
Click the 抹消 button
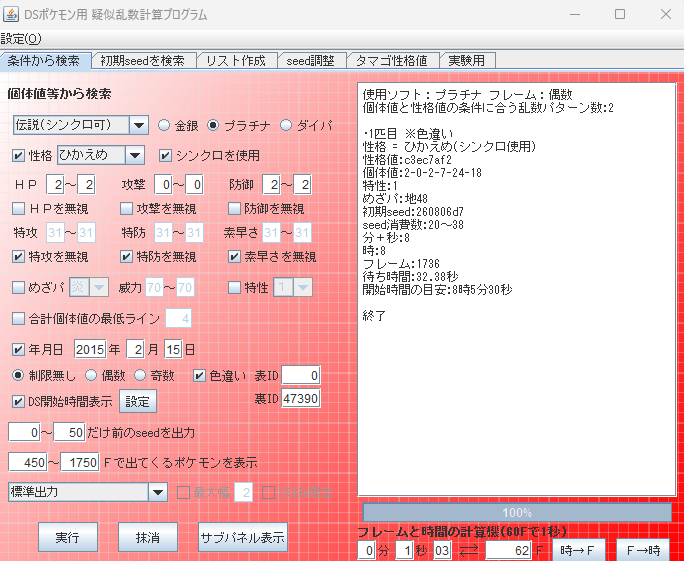click(x=148, y=537)
